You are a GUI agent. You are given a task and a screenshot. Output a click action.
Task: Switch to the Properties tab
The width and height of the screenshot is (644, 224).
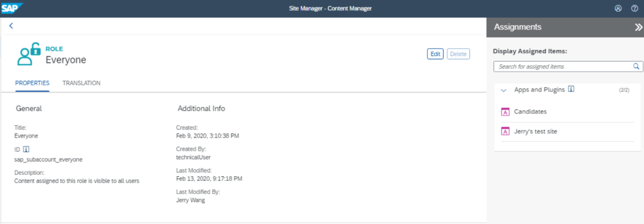[32, 83]
